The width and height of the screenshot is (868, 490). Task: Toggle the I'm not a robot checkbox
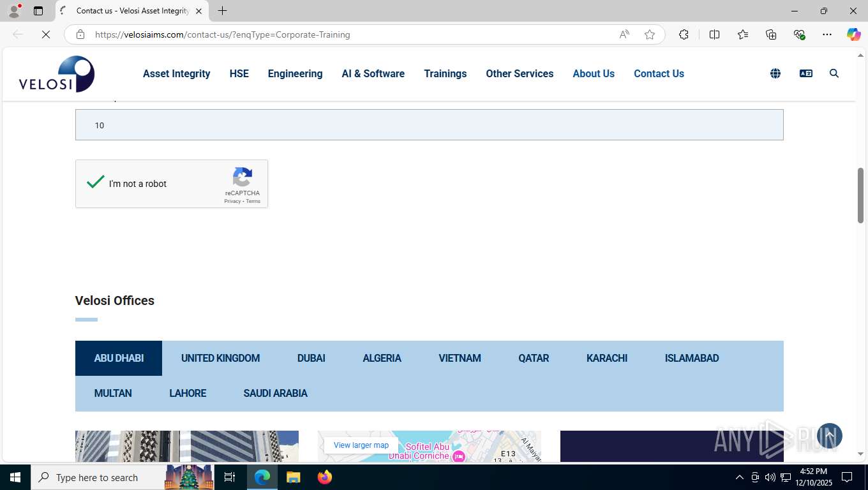pyautogui.click(x=96, y=183)
